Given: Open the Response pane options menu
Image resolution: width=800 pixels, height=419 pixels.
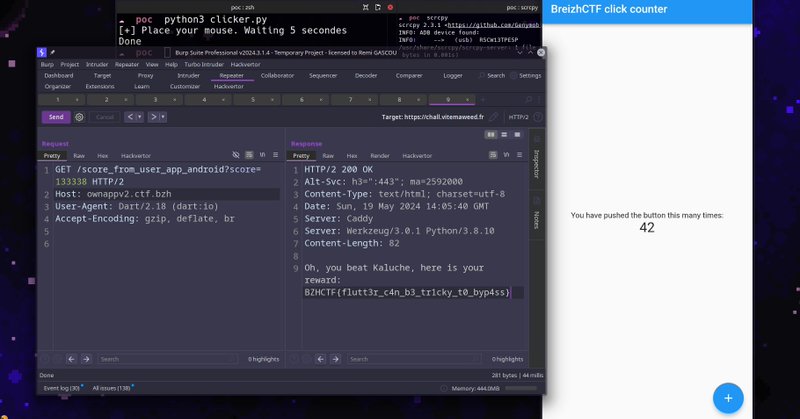Looking at the screenshot, I should pos(519,155).
